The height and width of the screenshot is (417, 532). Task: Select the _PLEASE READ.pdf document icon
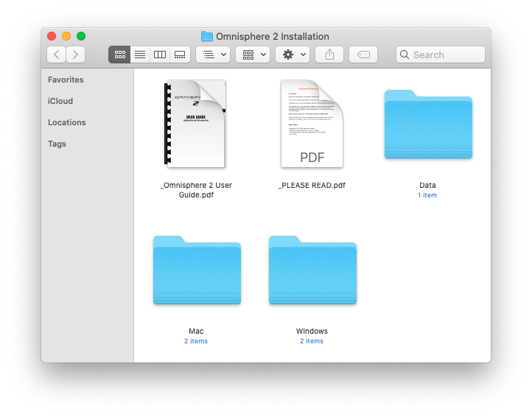[312, 124]
